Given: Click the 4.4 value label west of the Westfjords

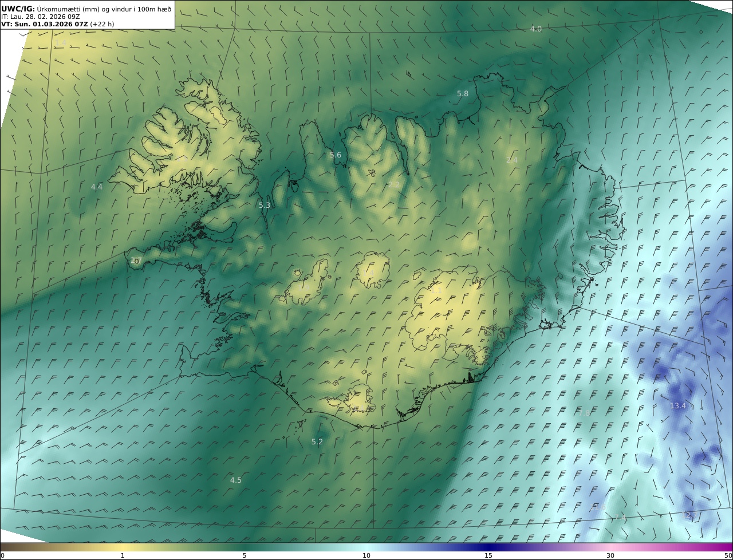Looking at the screenshot, I should coord(97,187).
